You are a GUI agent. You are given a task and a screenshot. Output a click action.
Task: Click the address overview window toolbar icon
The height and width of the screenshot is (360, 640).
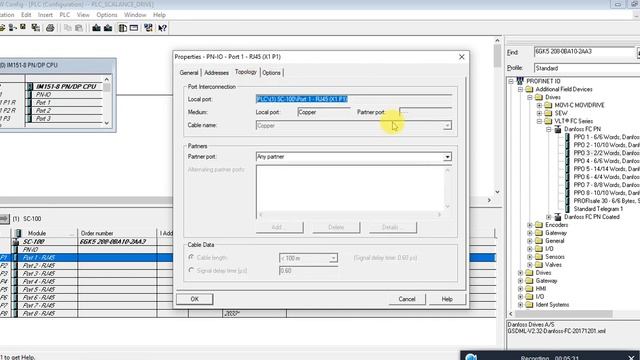tap(134, 28)
